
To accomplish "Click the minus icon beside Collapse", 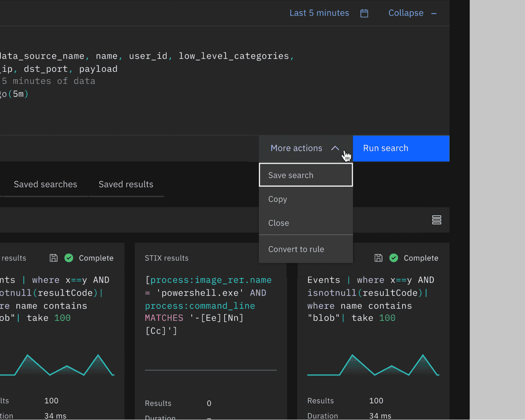I will point(434,13).
